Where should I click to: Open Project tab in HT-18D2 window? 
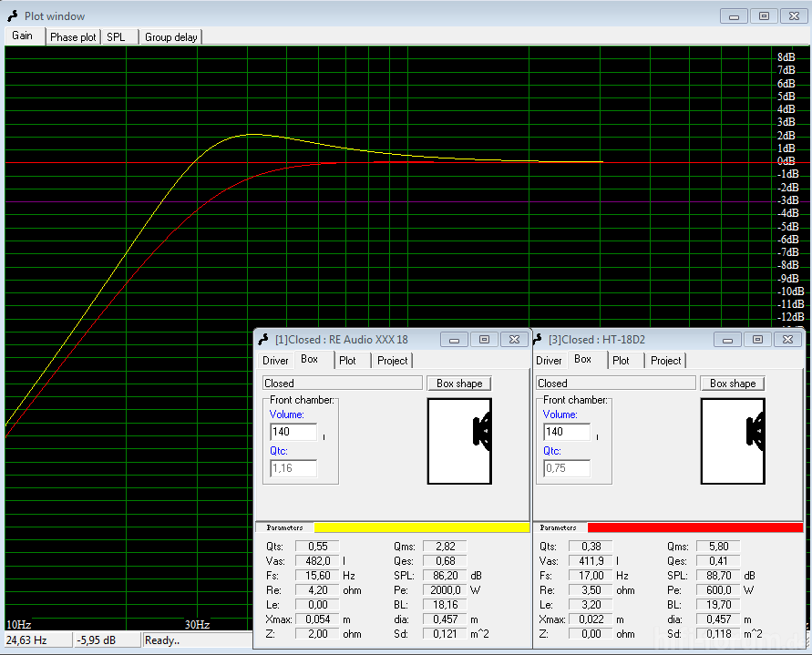pyautogui.click(x=665, y=361)
